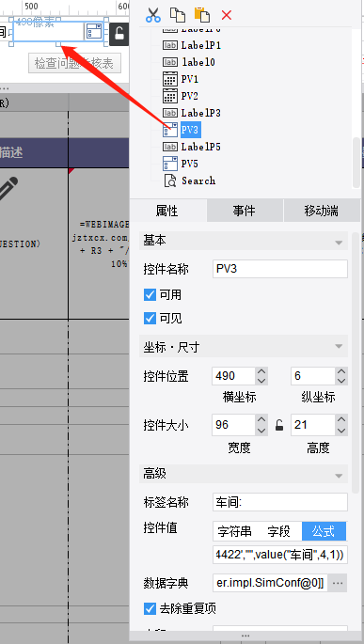Click the paste clipboard icon
Screen dimensions: 364x644
pos(202,15)
